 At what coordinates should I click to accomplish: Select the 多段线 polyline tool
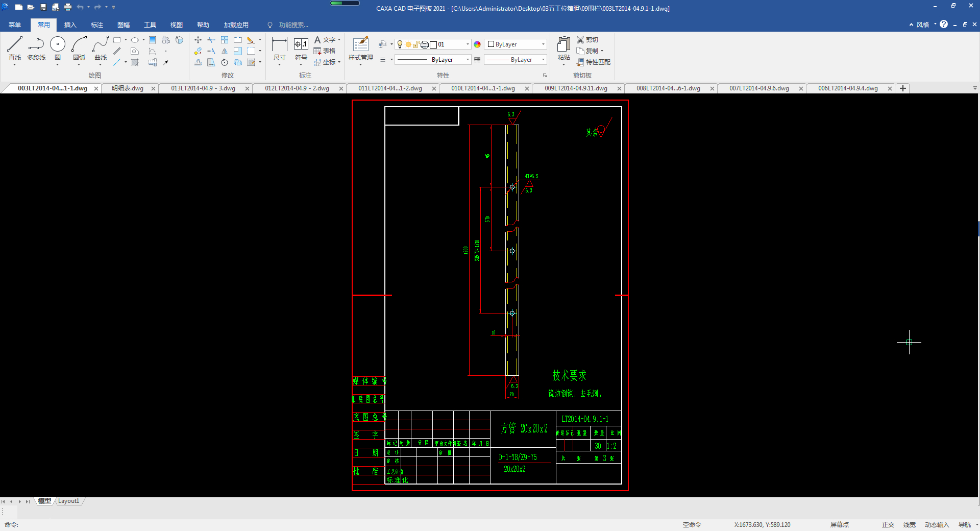pos(36,49)
